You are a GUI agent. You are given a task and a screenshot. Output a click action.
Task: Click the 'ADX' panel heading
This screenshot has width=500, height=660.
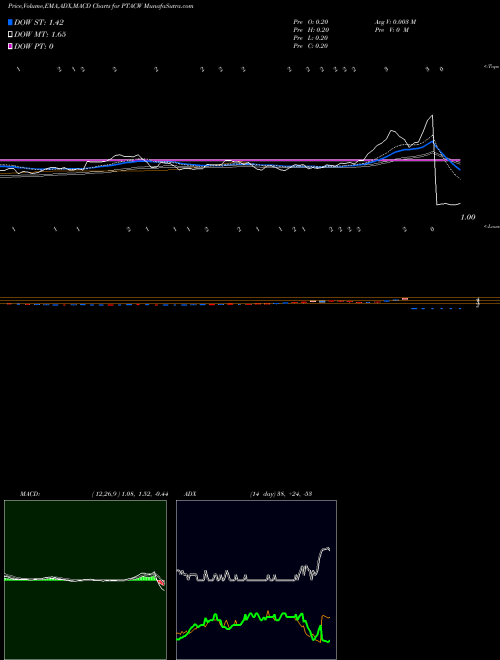(x=191, y=494)
